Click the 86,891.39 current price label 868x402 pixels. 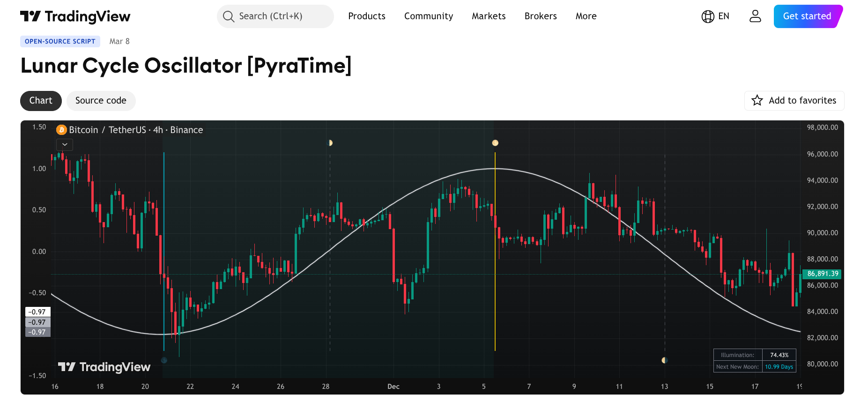[x=822, y=274]
